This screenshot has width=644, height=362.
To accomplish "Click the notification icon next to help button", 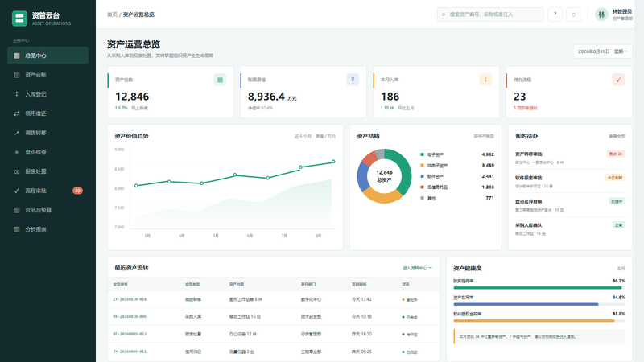I will pyautogui.click(x=573, y=14).
